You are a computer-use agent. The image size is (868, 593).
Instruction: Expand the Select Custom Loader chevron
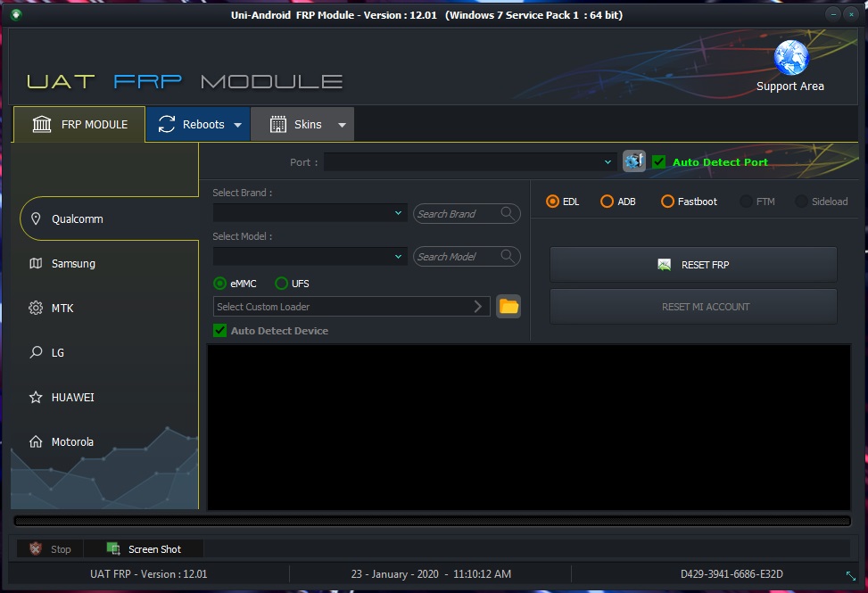478,307
